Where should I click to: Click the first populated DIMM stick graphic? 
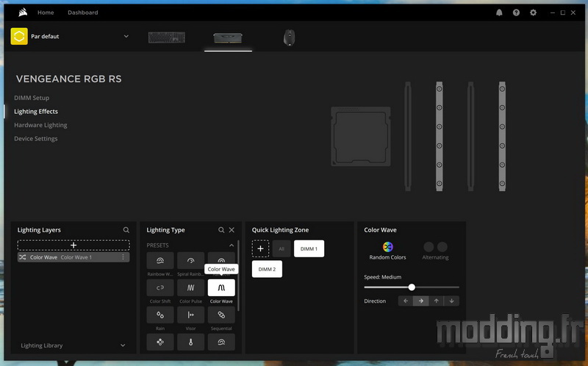click(439, 136)
